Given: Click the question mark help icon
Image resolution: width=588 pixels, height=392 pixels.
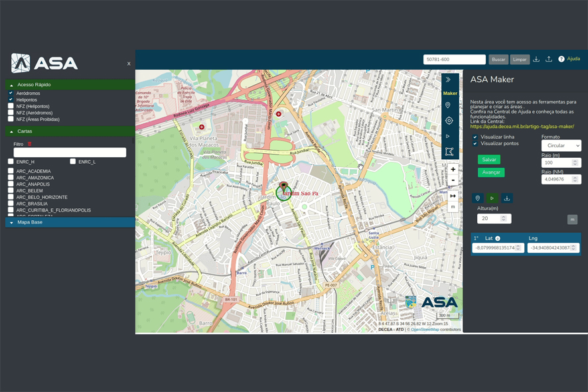Looking at the screenshot, I should point(561,59).
